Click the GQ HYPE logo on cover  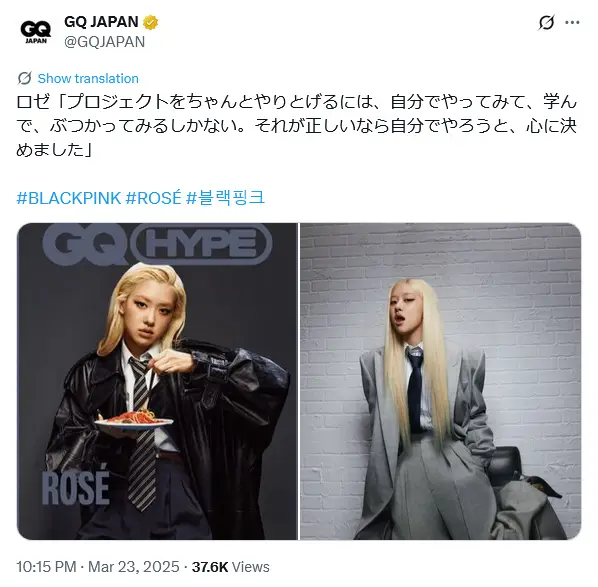pyautogui.click(x=157, y=243)
